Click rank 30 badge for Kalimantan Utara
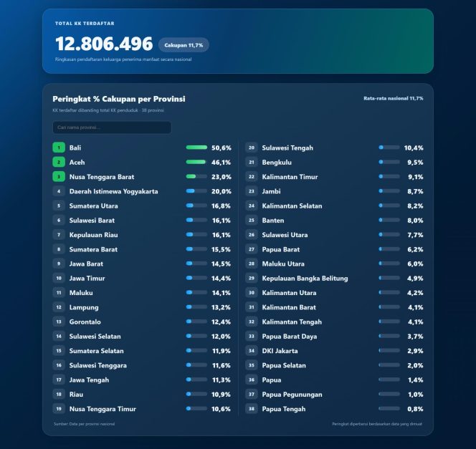 tap(252, 293)
